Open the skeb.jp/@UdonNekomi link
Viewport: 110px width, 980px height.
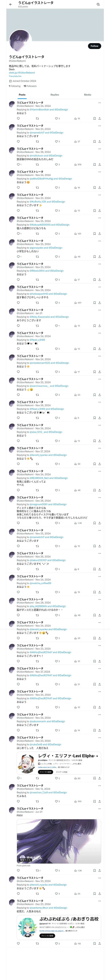click(22, 73)
